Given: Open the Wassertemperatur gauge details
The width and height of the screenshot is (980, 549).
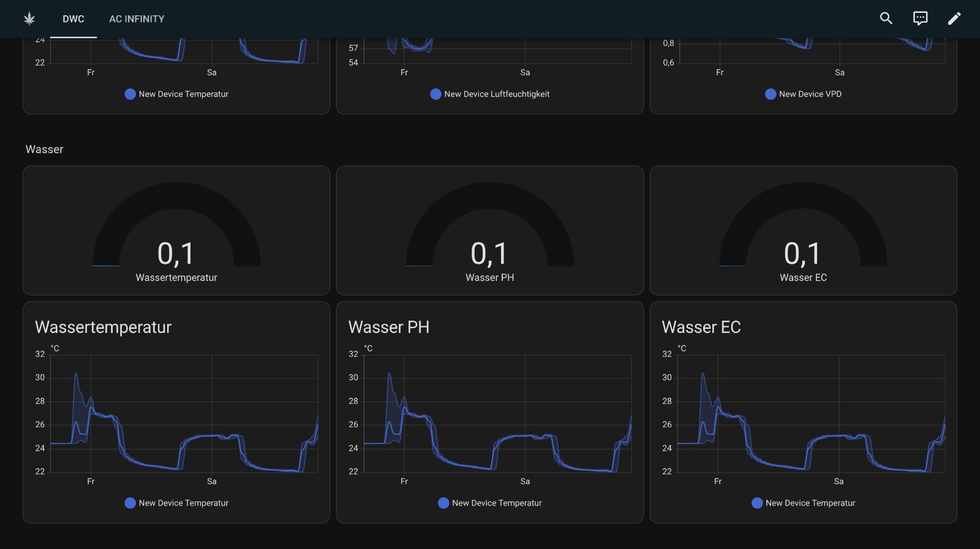Looking at the screenshot, I should pyautogui.click(x=176, y=233).
